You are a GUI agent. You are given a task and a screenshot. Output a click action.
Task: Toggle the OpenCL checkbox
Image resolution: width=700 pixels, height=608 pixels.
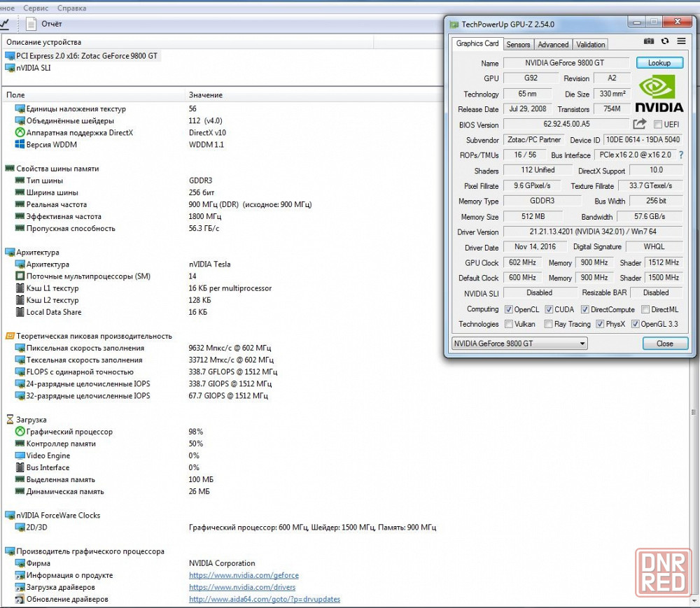508,309
